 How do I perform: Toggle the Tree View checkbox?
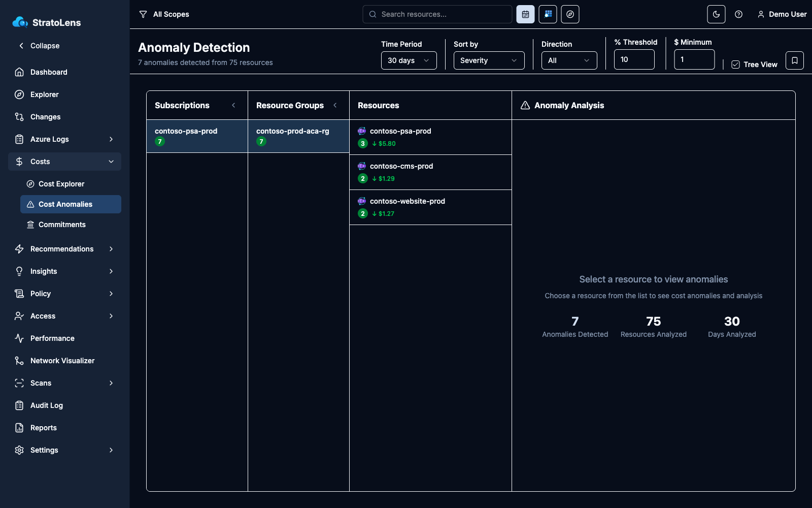(x=735, y=65)
